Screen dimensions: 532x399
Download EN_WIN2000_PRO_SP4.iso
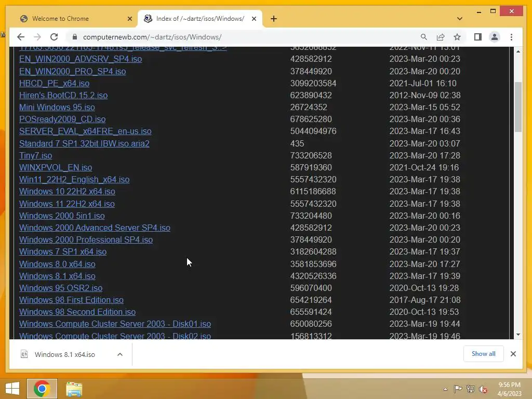[x=72, y=71]
